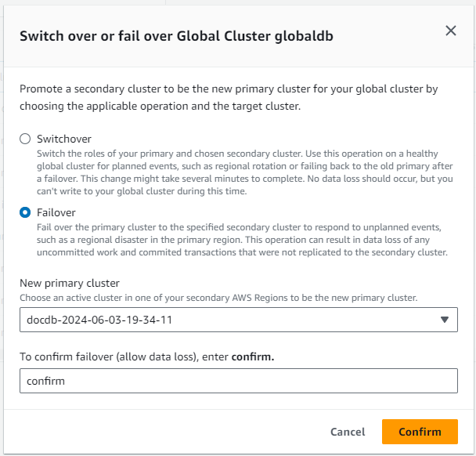
Task: Click the dropdown arrow triangle icon
Action: pyautogui.click(x=444, y=319)
